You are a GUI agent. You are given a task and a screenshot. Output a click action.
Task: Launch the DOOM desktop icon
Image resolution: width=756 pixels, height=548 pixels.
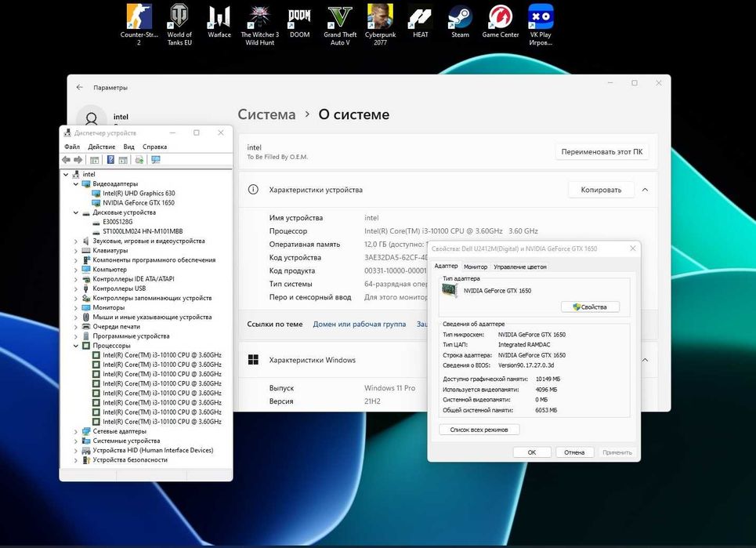tap(299, 21)
